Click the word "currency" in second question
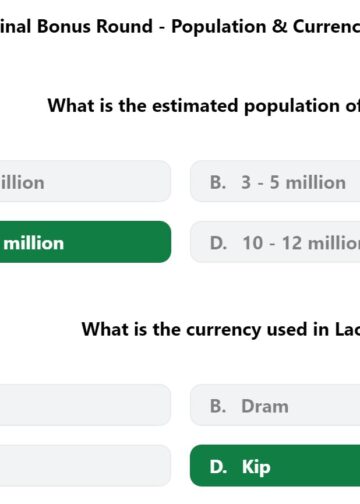Viewport: 360px width, 504px height. (223, 331)
